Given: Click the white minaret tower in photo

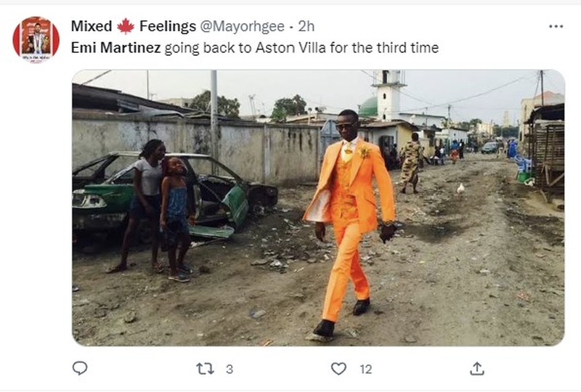Looking at the screenshot, I should click(x=389, y=94).
